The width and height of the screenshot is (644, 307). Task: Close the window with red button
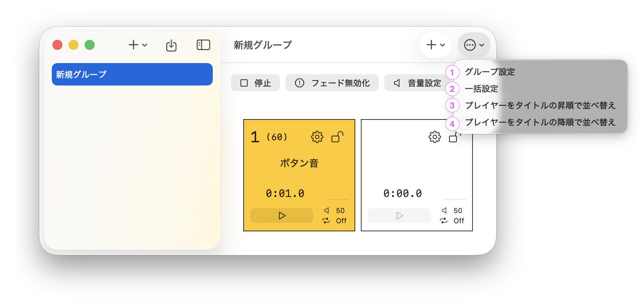click(57, 45)
